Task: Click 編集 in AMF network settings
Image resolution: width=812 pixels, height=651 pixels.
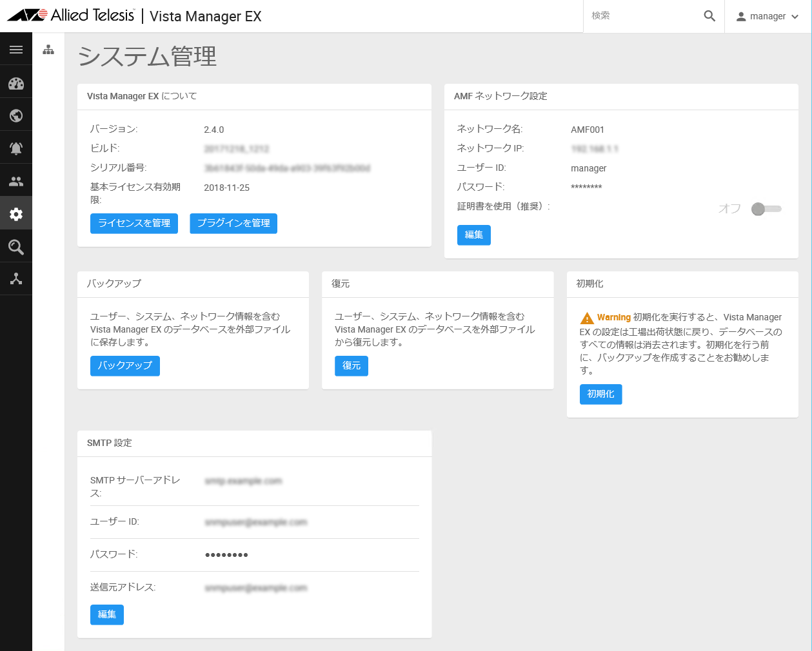Action: click(x=474, y=235)
